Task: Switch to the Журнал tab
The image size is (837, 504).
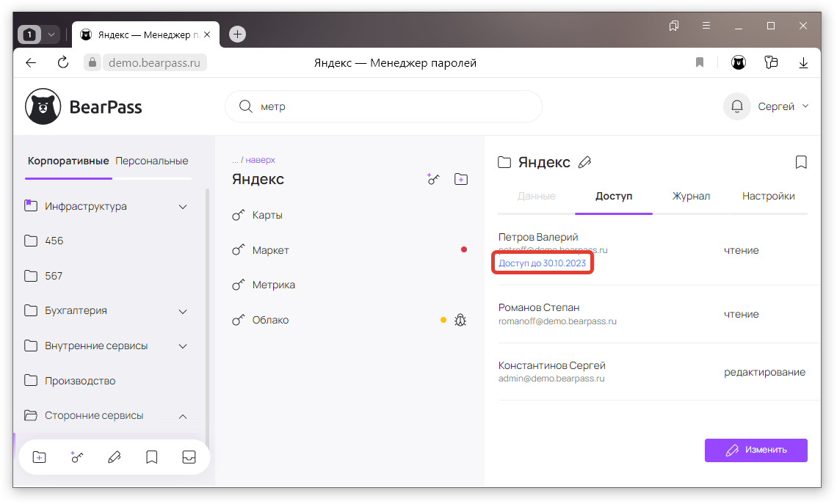Action: click(691, 196)
